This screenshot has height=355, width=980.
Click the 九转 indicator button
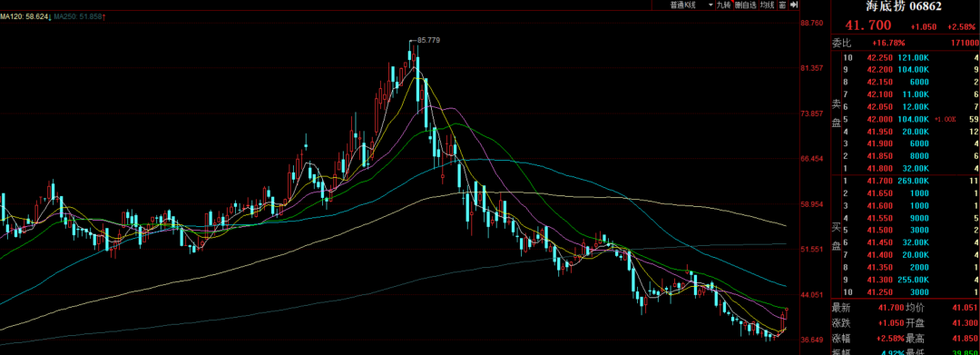click(x=723, y=5)
